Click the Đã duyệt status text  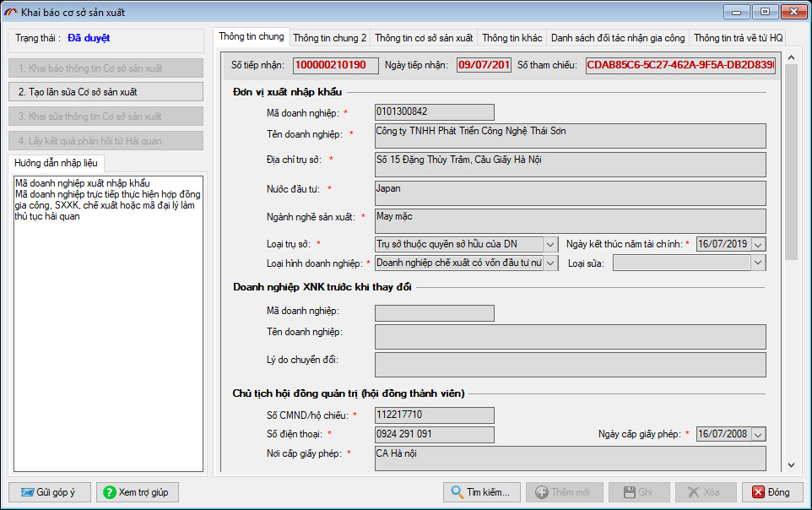click(89, 38)
